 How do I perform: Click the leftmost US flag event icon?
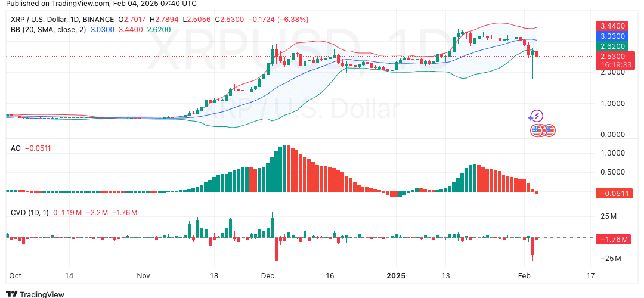[536, 130]
